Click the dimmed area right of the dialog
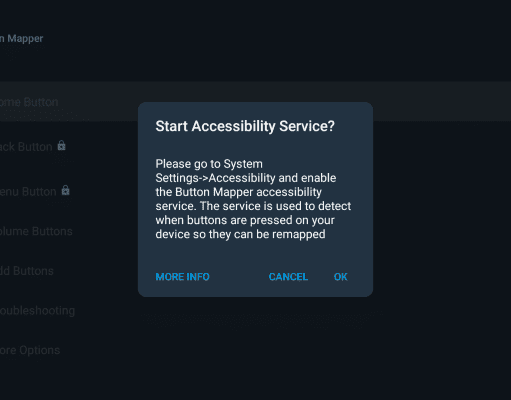The height and width of the screenshot is (400, 511). pyautogui.click(x=442, y=199)
